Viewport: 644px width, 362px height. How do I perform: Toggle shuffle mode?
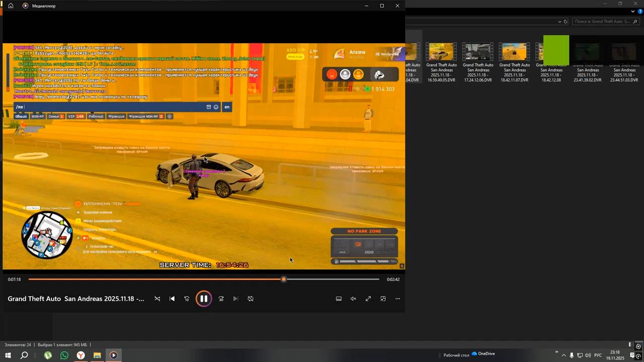[157, 299]
